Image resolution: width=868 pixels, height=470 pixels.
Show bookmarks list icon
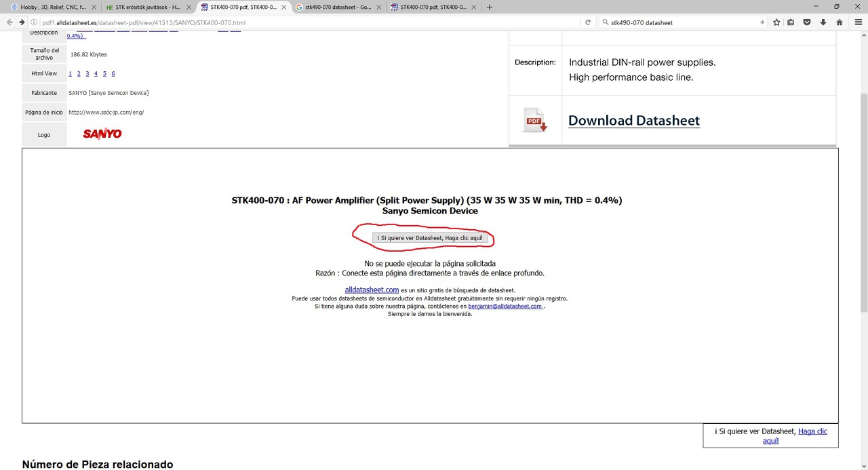click(x=791, y=22)
